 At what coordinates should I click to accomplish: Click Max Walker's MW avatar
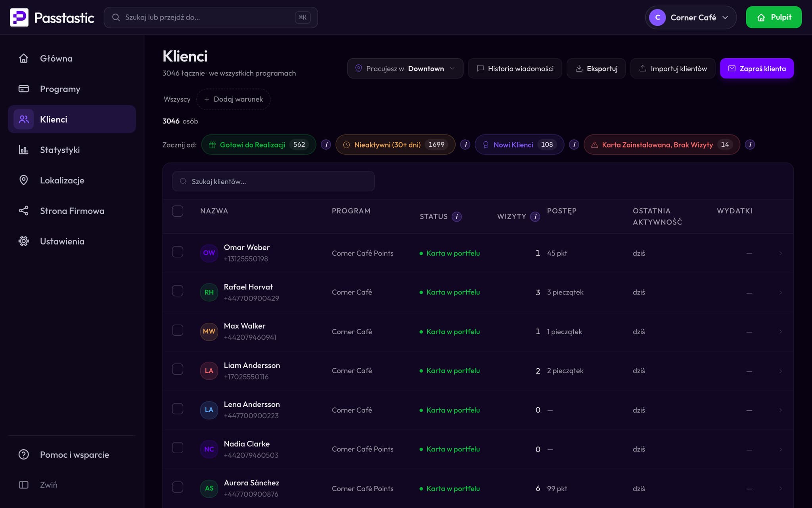(x=209, y=331)
